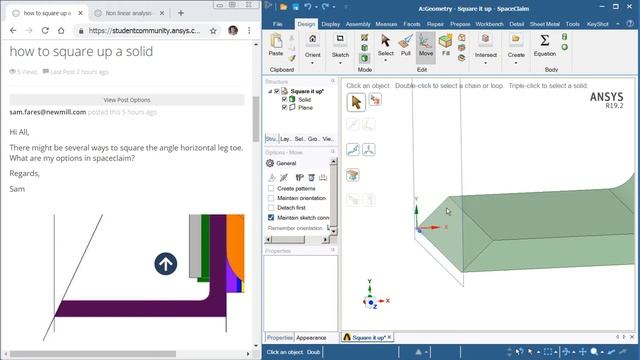Click the Move Along Trajectory tool guide
This screenshot has height=360, width=640.
(353, 150)
